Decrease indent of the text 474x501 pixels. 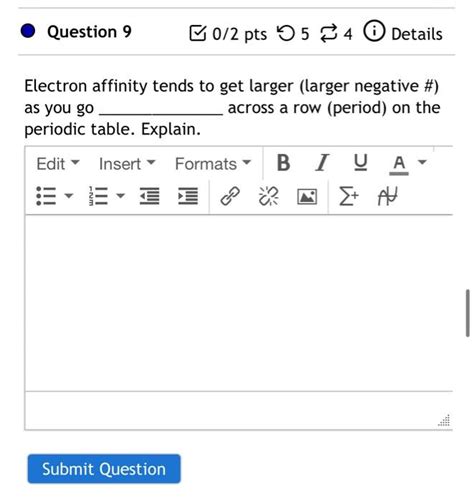[x=149, y=196]
